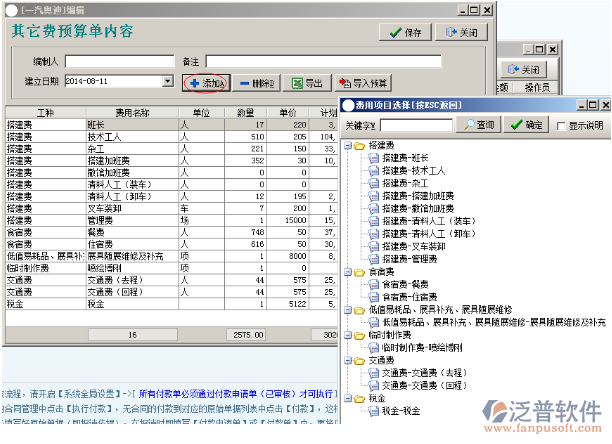
Task: Click 关闭 button in the background window
Action: (x=523, y=69)
